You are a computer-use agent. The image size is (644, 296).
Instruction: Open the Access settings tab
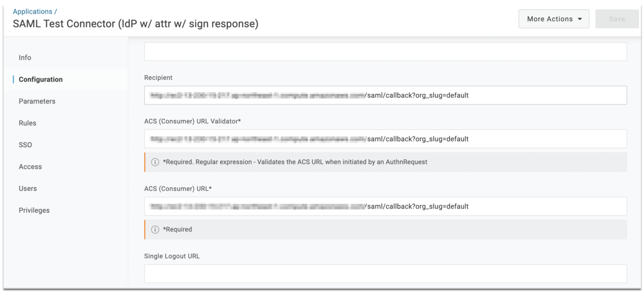(30, 167)
